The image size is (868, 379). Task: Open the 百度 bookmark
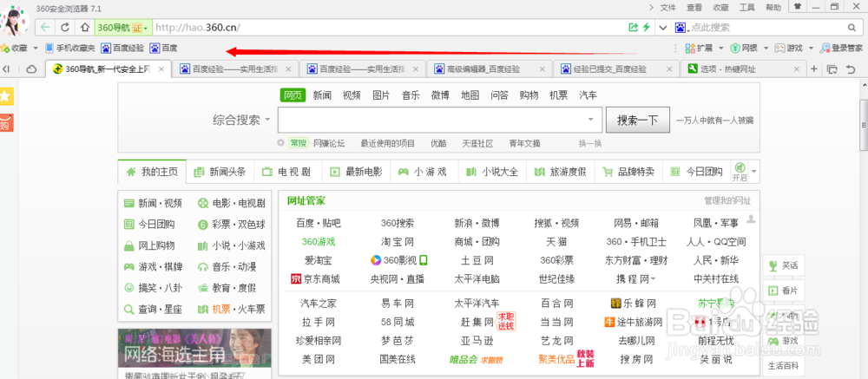(x=163, y=49)
